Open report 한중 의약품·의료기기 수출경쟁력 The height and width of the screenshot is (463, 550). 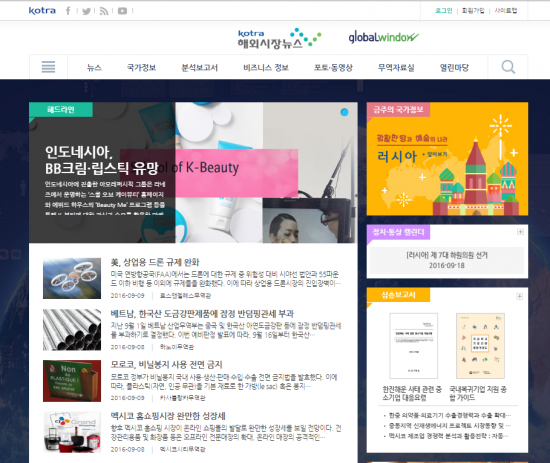450,415
